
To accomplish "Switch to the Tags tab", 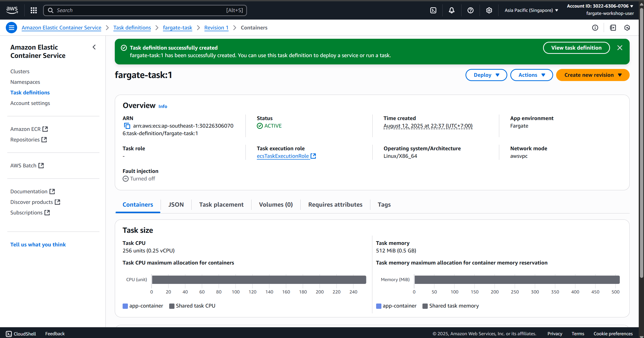I will click(x=384, y=205).
